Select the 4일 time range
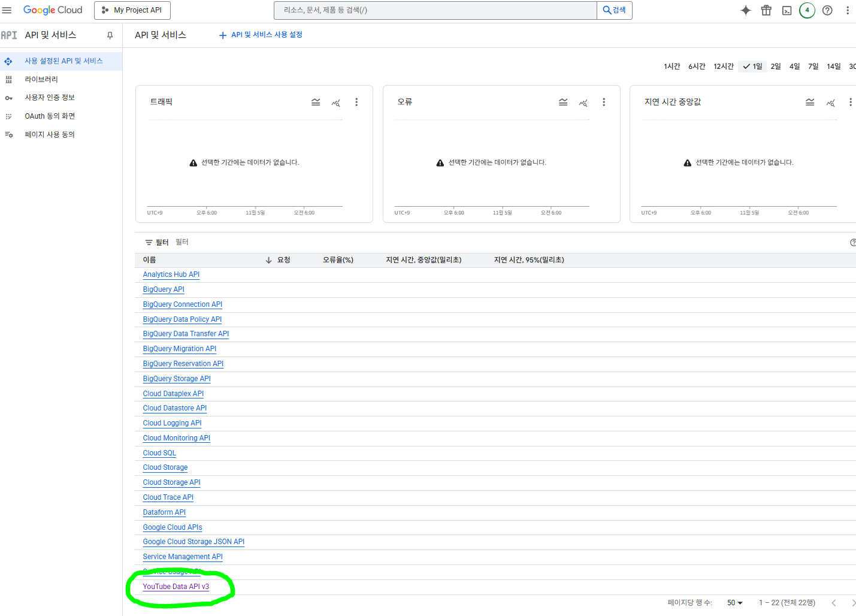 tap(794, 67)
